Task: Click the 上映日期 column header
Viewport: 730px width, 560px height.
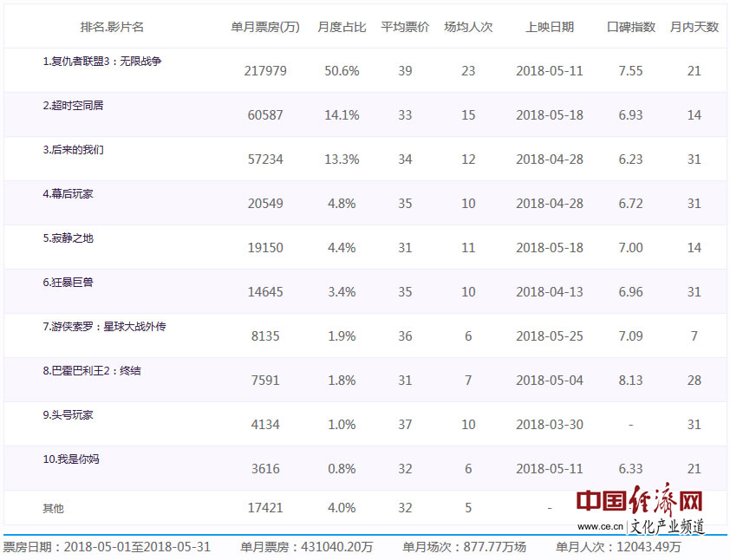Action: coord(550,27)
